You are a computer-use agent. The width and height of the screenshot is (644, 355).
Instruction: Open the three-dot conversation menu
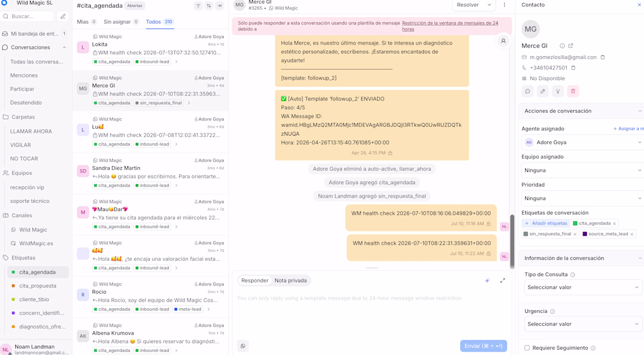coord(504,5)
